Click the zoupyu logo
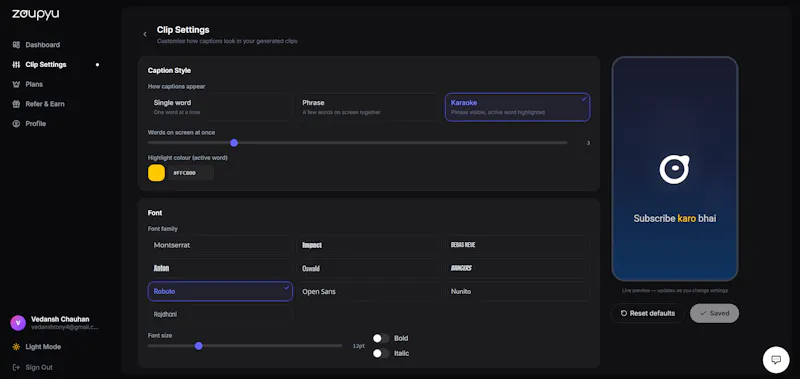Screen dimensions: 800x379 click(35, 14)
